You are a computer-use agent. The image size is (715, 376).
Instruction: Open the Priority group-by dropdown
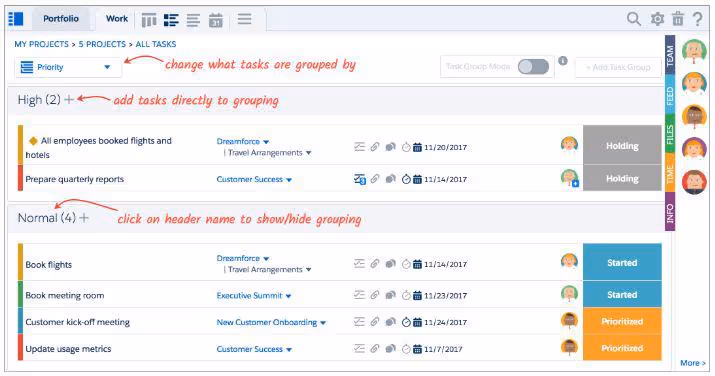point(68,67)
